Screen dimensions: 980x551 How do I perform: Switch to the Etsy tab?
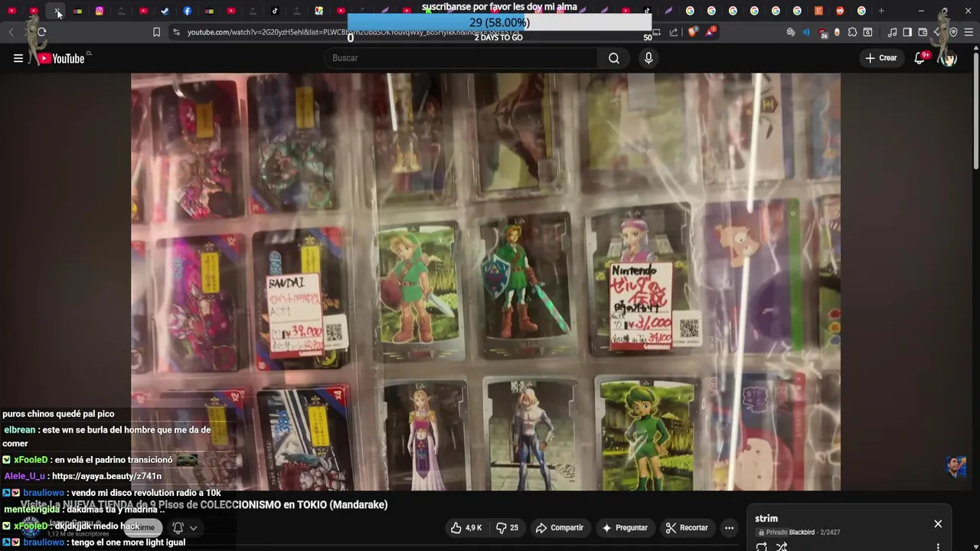[818, 11]
